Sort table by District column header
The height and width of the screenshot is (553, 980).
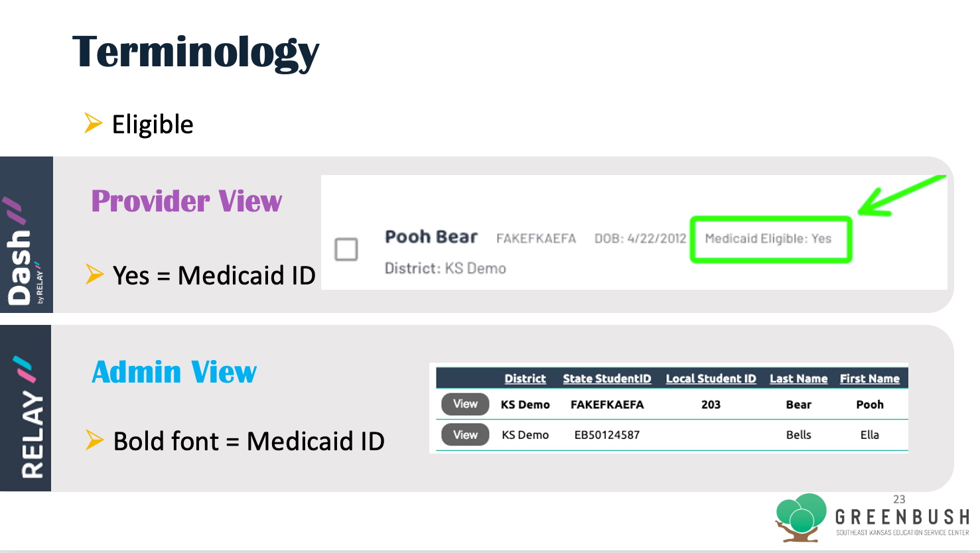525,379
